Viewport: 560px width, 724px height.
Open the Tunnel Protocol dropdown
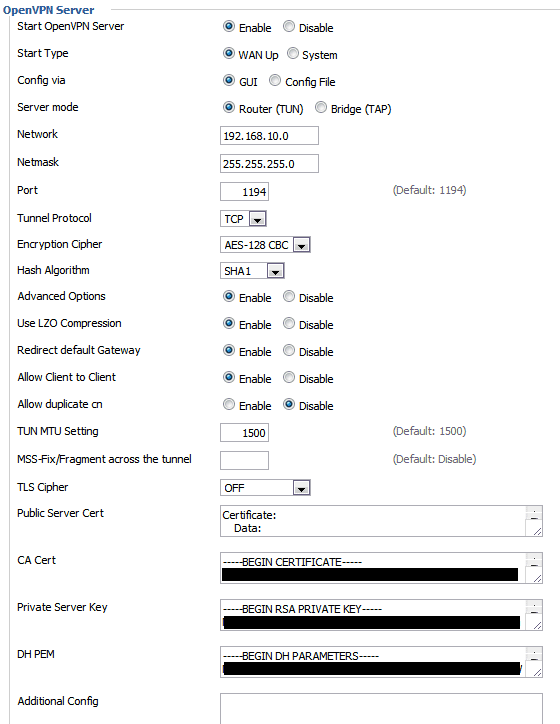click(243, 218)
